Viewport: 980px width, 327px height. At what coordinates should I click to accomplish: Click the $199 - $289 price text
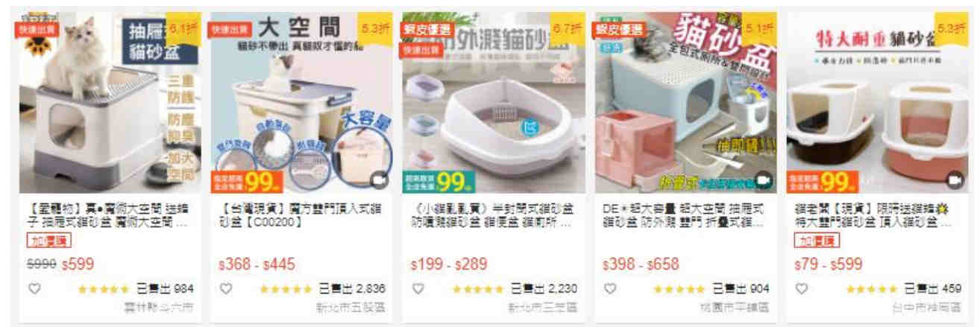point(449,264)
